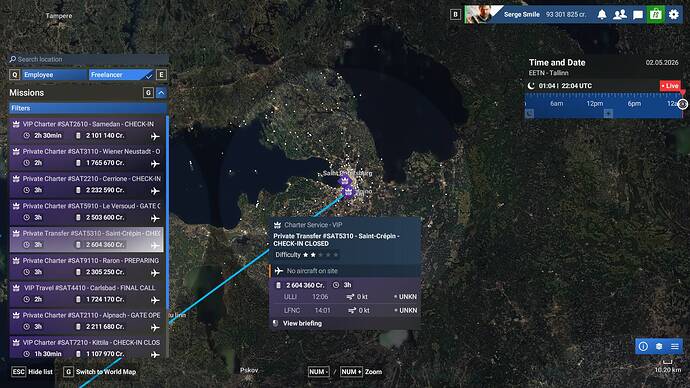Open the friends/group icon
Image resolution: width=690 pixels, height=388 pixels.
point(620,15)
